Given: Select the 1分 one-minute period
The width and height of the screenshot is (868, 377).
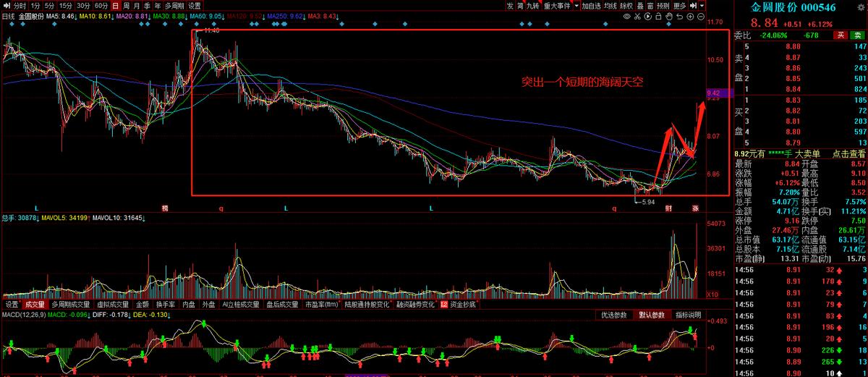Looking at the screenshot, I should click(x=35, y=6).
